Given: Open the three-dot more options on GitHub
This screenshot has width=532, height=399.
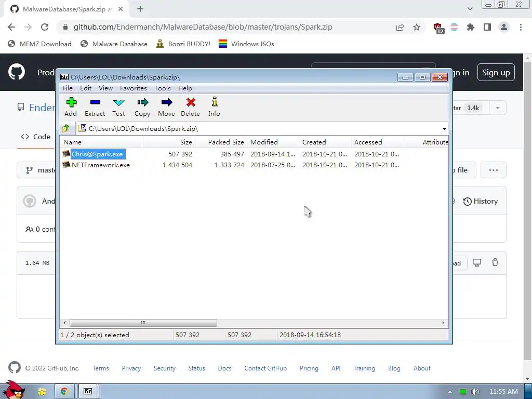Looking at the screenshot, I should [x=494, y=170].
